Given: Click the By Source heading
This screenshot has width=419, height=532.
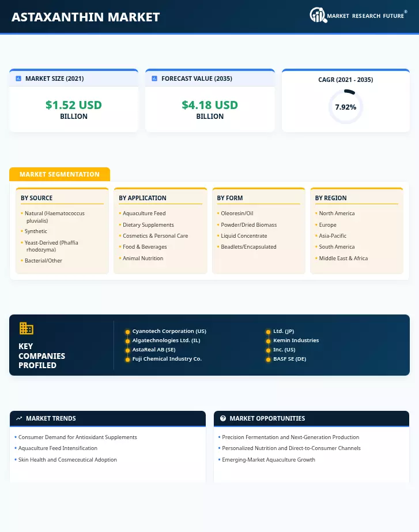Looking at the screenshot, I should (x=37, y=198).
